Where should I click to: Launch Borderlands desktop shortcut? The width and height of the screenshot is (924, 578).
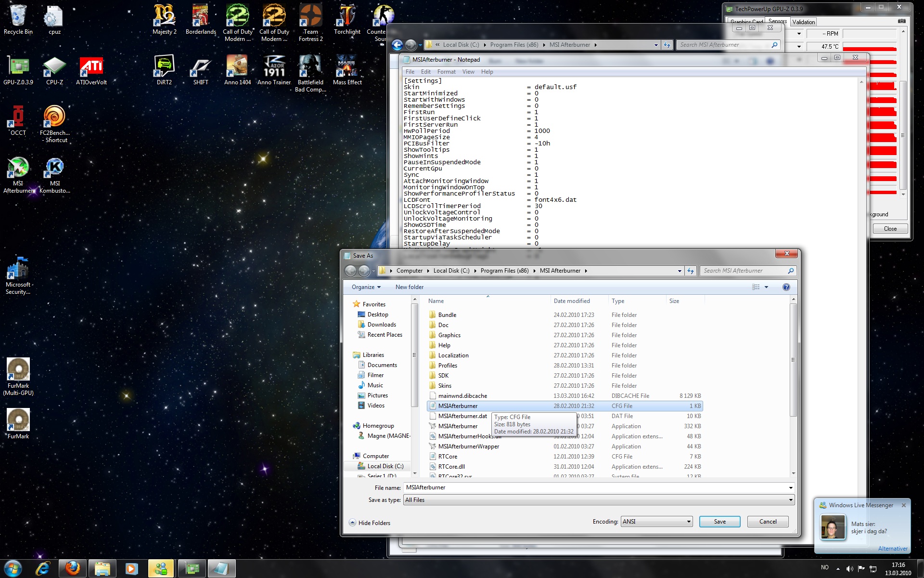tap(201, 19)
